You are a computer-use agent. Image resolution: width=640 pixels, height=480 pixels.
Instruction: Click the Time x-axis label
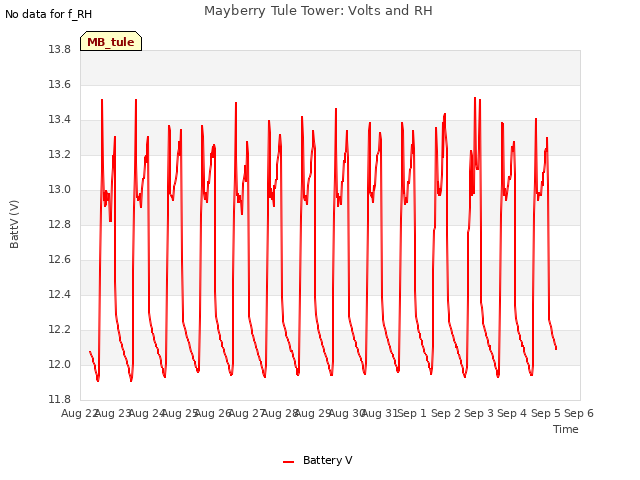coord(566,429)
